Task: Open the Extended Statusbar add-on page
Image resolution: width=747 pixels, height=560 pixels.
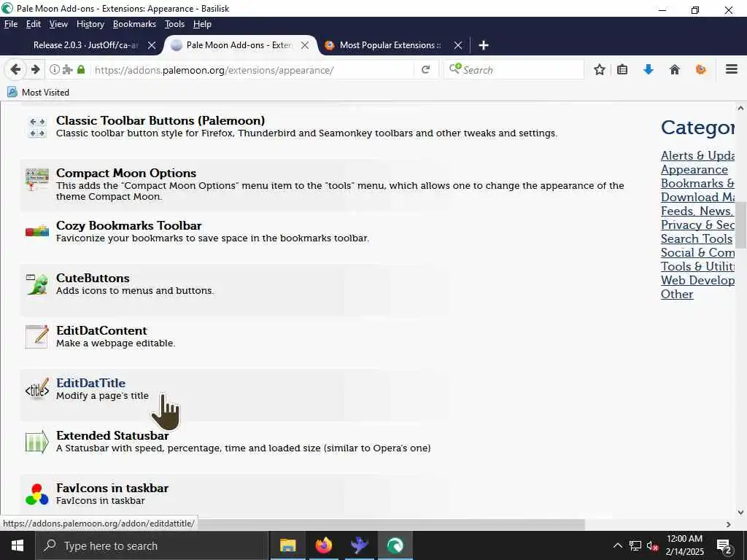Action: click(112, 435)
